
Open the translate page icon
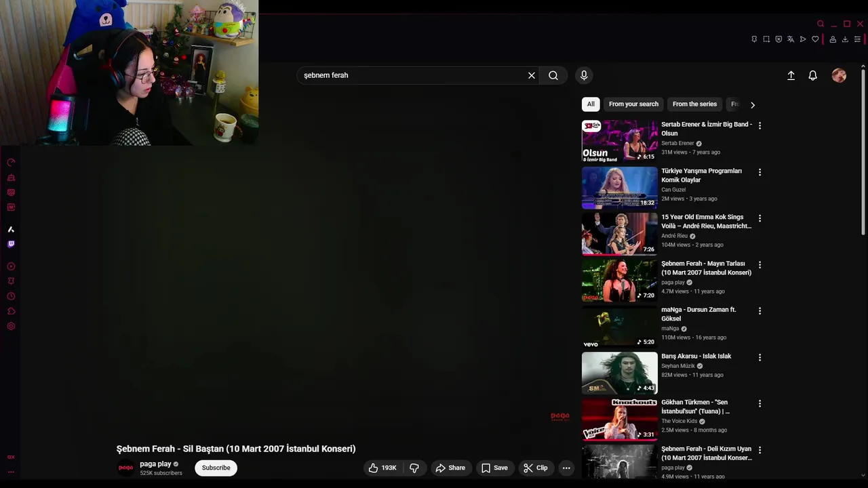point(791,39)
